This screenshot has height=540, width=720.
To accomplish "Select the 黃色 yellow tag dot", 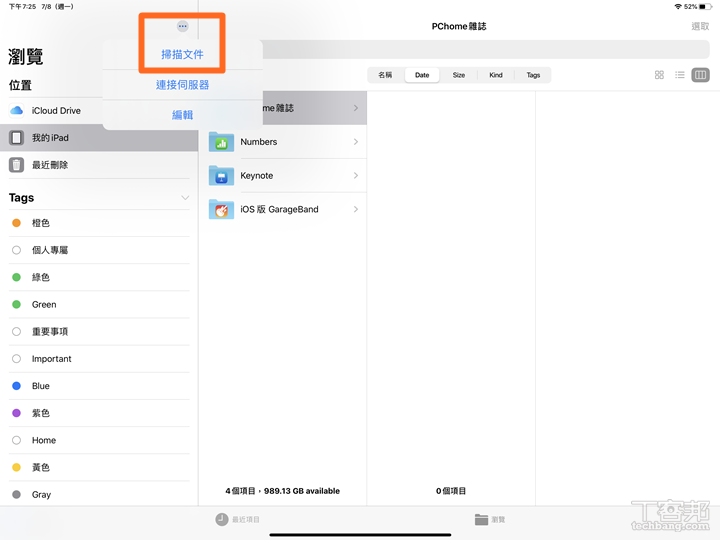I will (17, 467).
